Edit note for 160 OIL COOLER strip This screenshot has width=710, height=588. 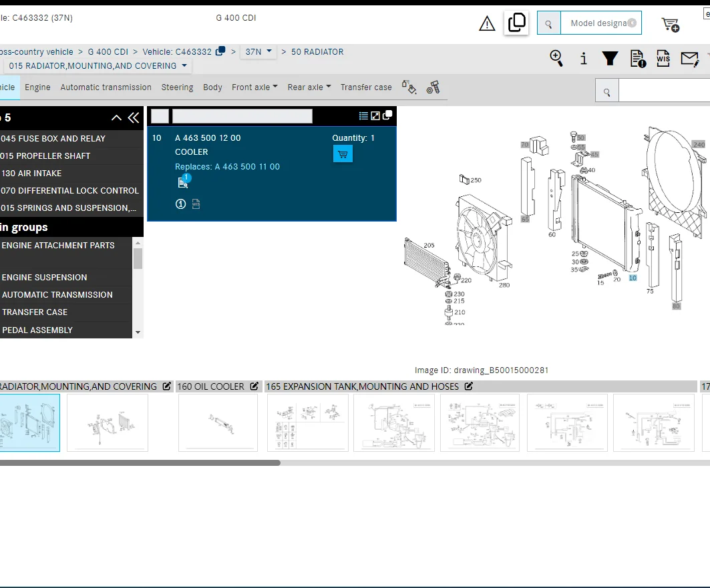point(254,386)
